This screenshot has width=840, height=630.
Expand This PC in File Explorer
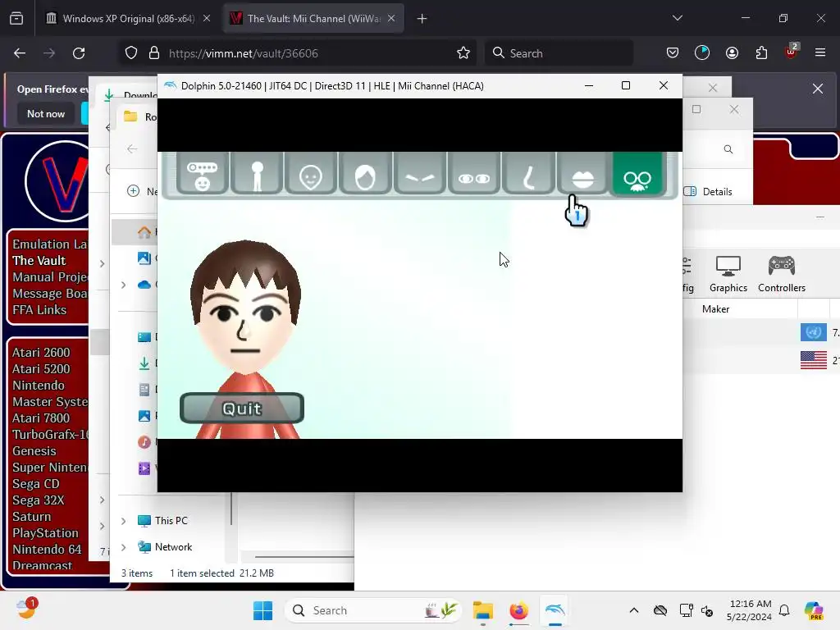coord(123,521)
